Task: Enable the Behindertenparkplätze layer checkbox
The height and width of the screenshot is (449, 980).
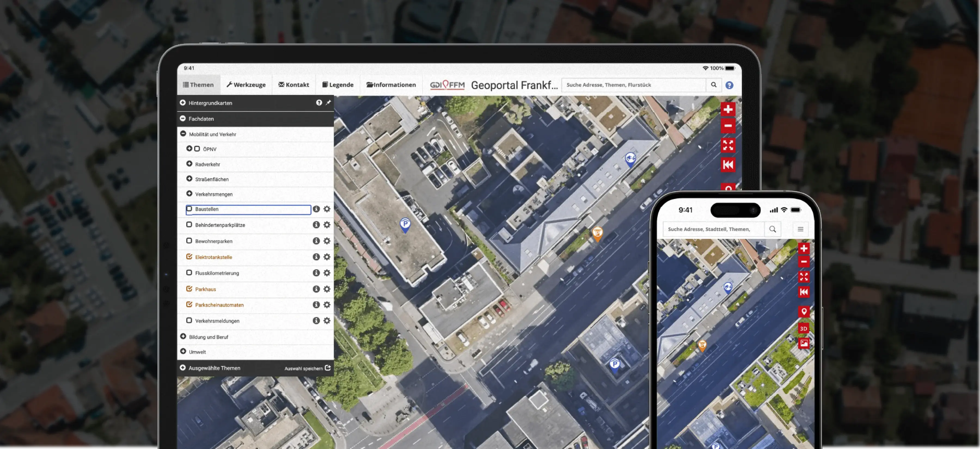Action: click(189, 225)
